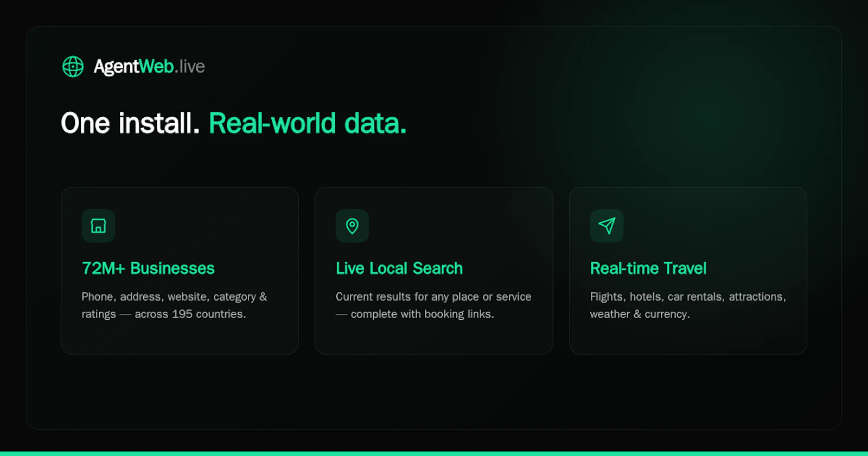
Task: Click the paper plane icon in Travel card
Action: click(607, 226)
